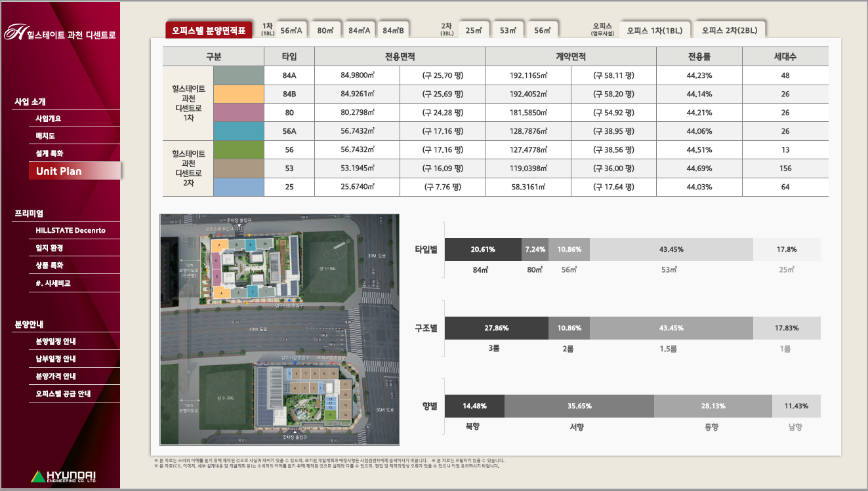Screen dimensions: 868x491
Task: Click the 84.9800㎡ cell
Action: pos(358,75)
